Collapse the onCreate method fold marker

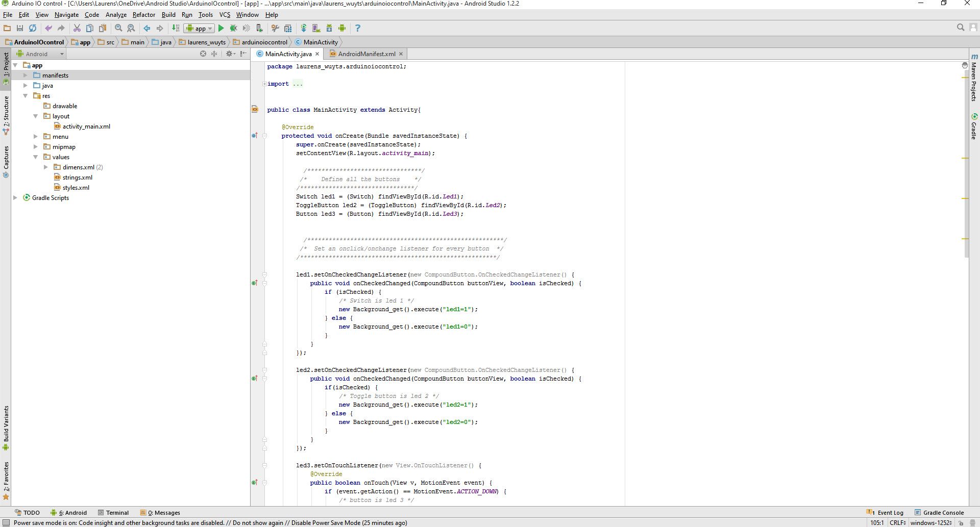tap(264, 136)
